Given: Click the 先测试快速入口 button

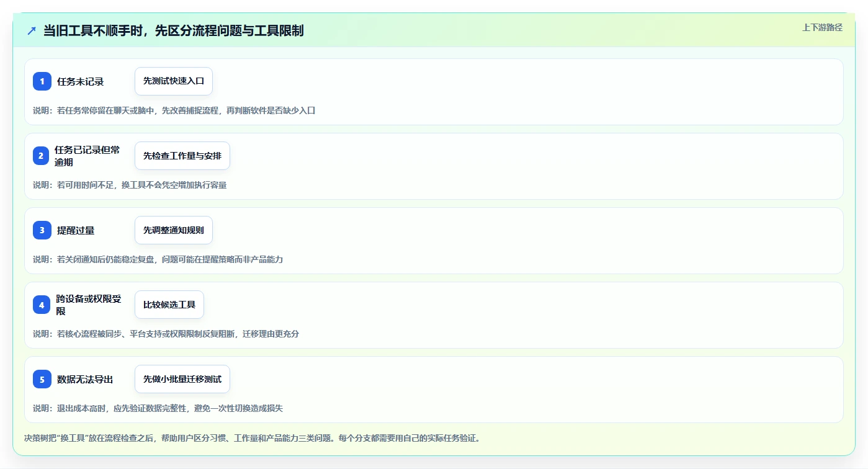Looking at the screenshot, I should pyautogui.click(x=174, y=81).
